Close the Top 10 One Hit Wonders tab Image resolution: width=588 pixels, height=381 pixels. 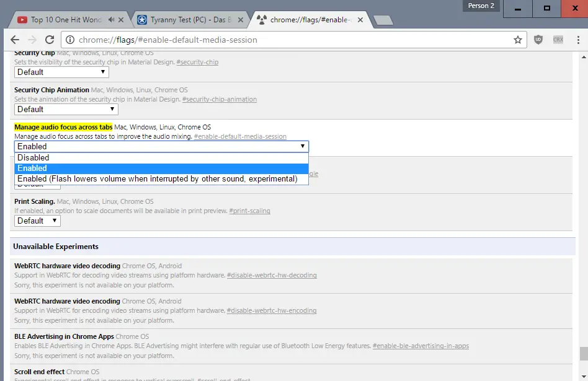[x=121, y=20]
